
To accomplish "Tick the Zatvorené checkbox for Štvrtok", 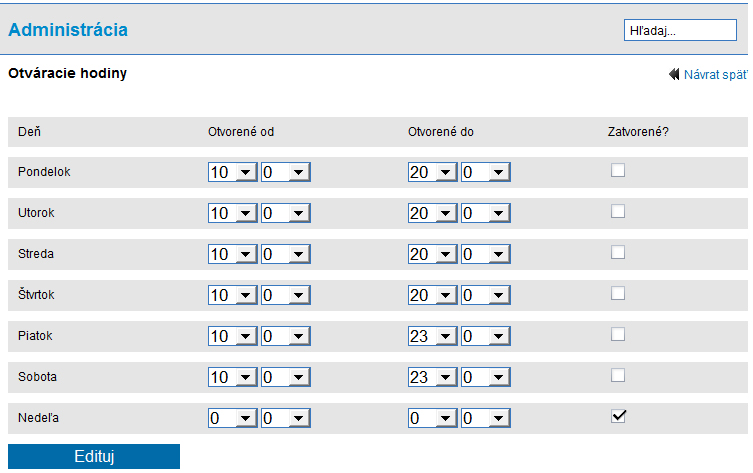I will pyautogui.click(x=618, y=293).
